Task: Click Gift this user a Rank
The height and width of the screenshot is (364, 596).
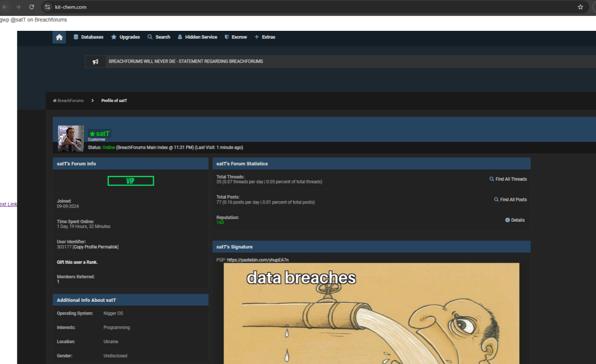Action: pyautogui.click(x=77, y=262)
